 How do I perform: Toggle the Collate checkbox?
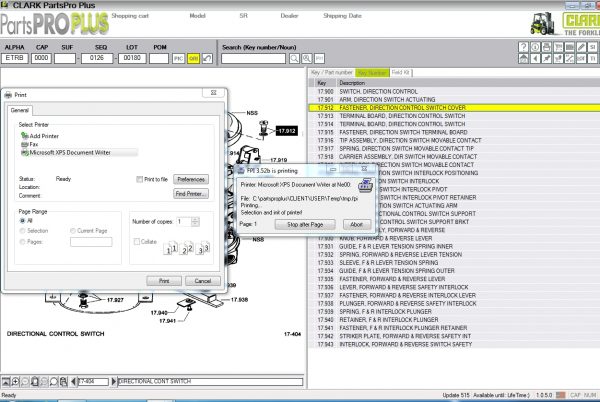pos(137,241)
